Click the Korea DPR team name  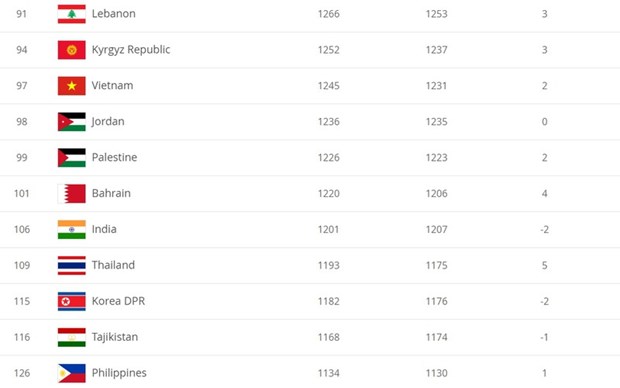click(118, 301)
